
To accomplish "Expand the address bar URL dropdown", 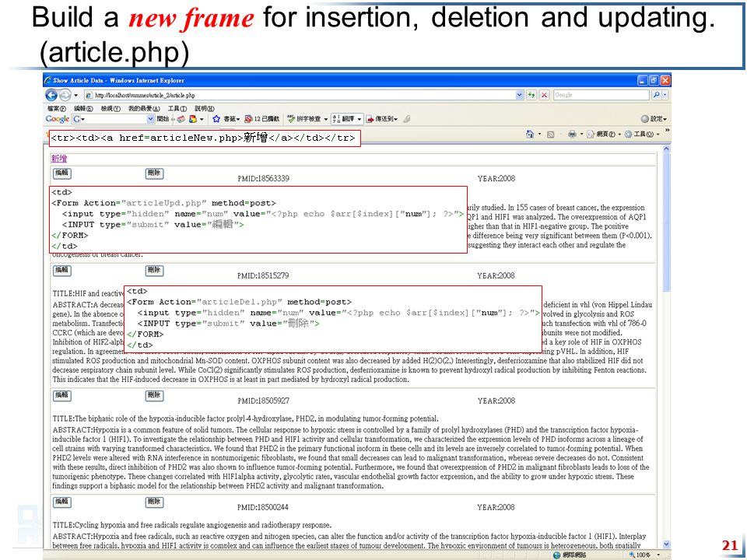I will point(520,95).
